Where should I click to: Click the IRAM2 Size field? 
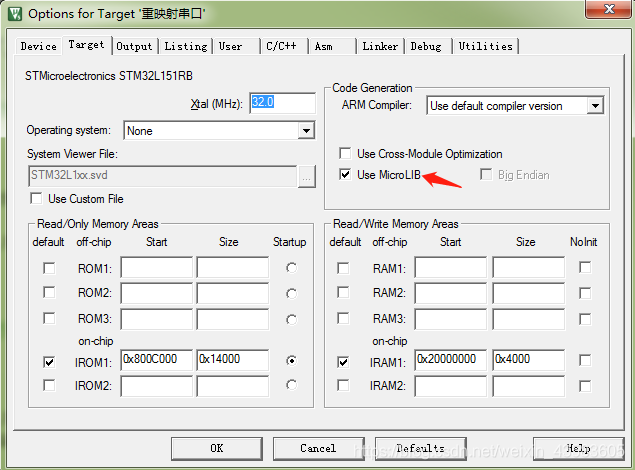point(528,386)
